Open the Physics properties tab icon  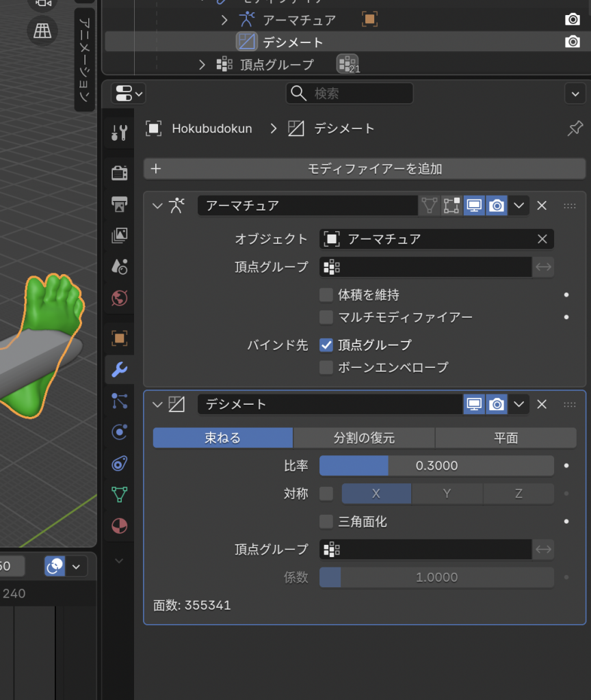click(119, 431)
